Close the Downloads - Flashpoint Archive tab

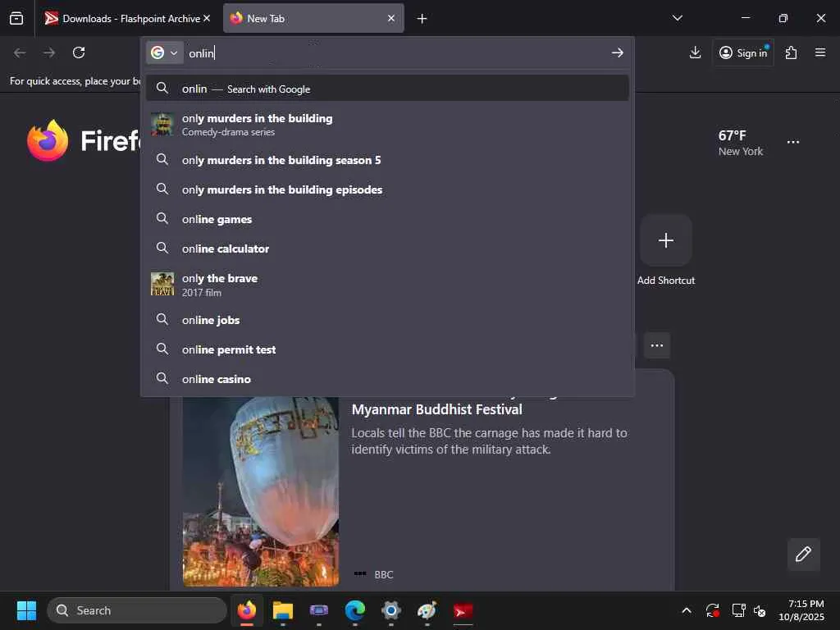tap(207, 18)
